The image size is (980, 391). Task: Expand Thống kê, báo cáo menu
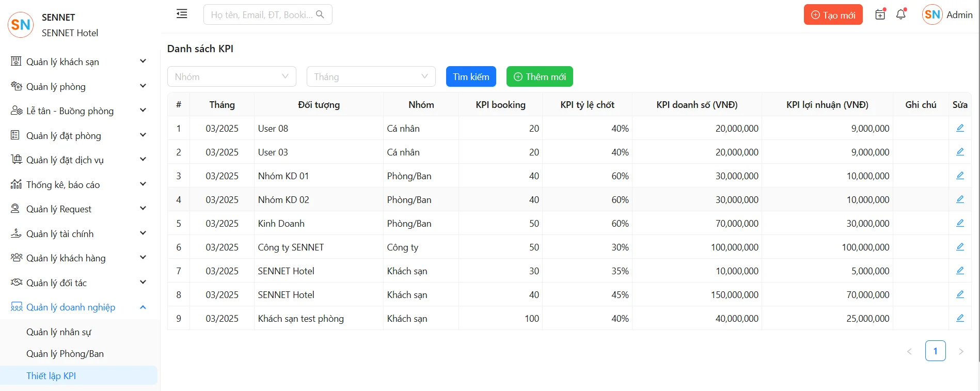click(78, 185)
